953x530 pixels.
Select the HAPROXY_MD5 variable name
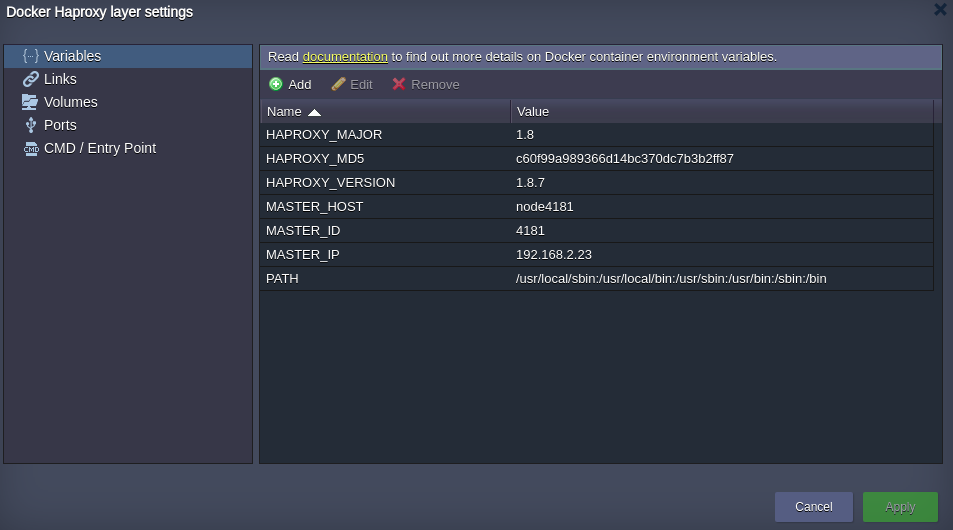click(315, 159)
